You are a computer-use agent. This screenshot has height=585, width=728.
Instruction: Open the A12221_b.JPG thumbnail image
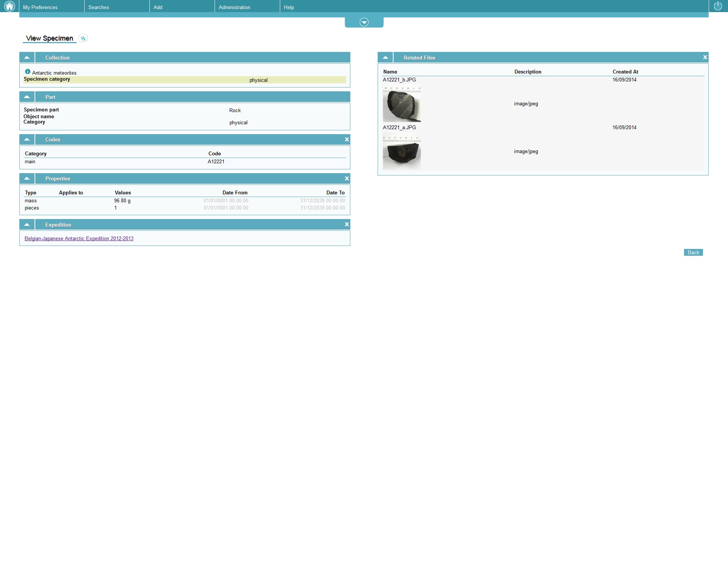(x=402, y=104)
